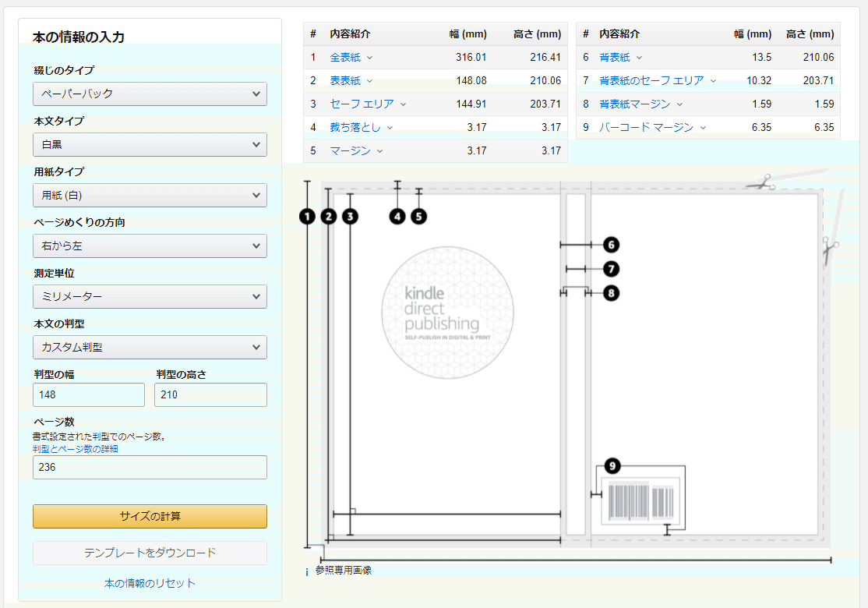Open the 本文タイプ dropdown showing 白黒
The width and height of the screenshot is (868, 608).
(150, 144)
